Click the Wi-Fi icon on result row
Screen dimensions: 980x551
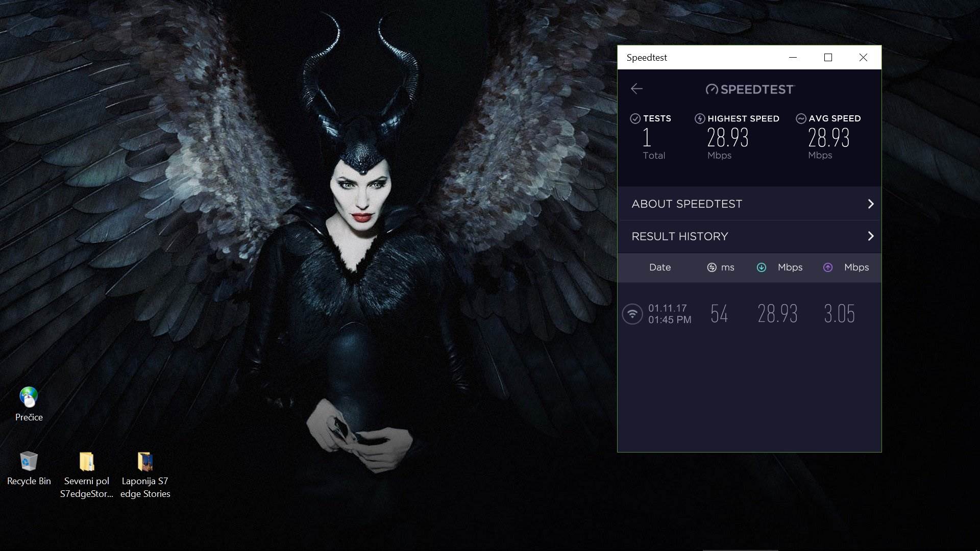(x=632, y=314)
